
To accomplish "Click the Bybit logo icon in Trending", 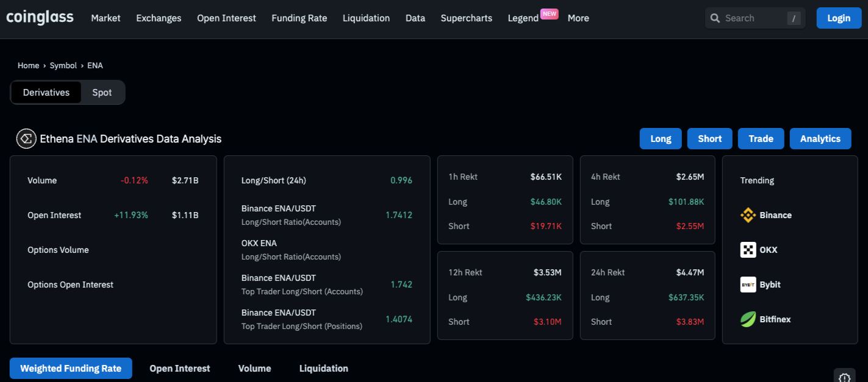I will point(748,285).
